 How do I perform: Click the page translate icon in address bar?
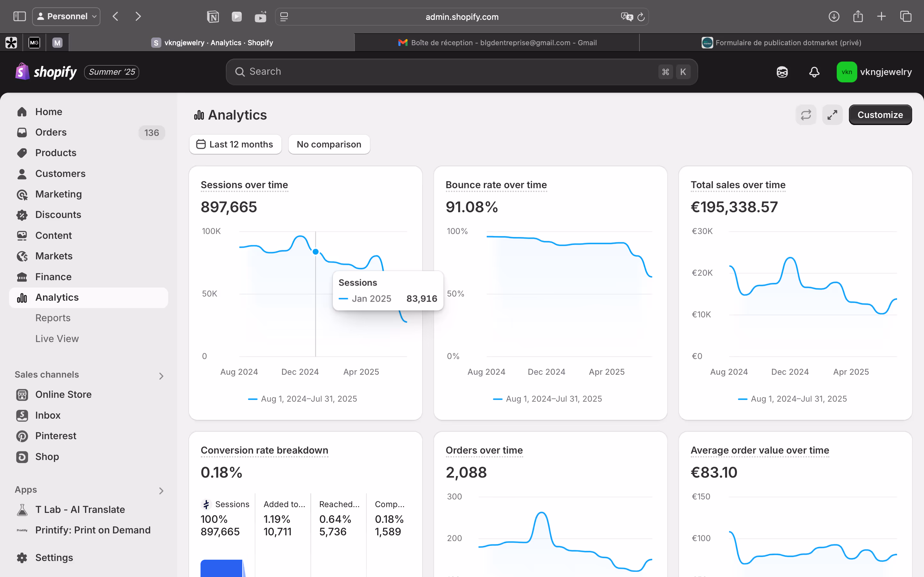coord(626,17)
